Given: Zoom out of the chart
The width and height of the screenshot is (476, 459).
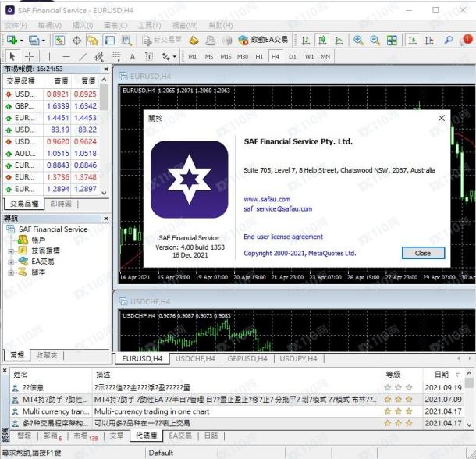Looking at the screenshot, I should point(375,41).
